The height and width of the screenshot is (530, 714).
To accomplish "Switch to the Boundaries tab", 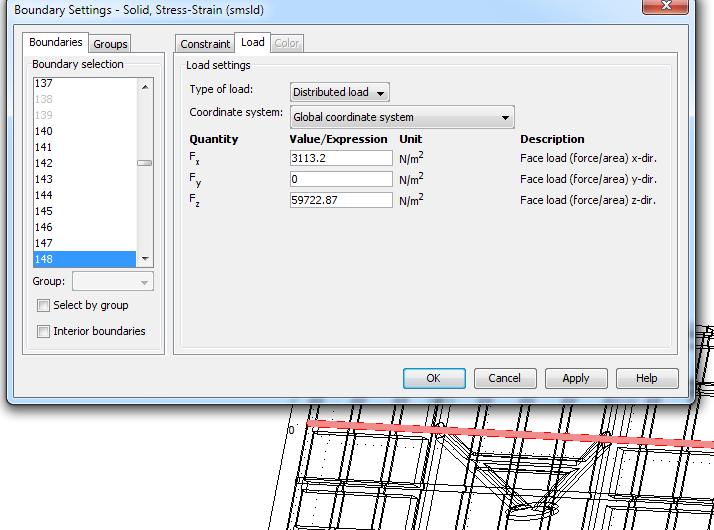I will tap(56, 42).
